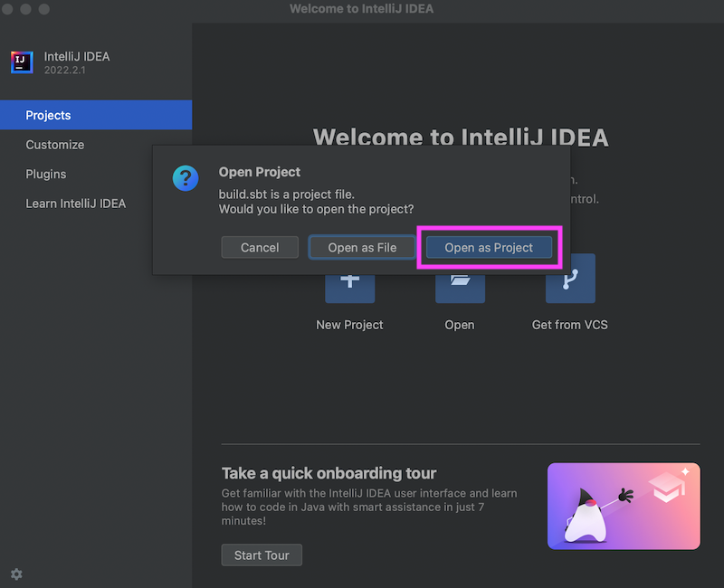
Task: Click the 'Get familiar with the IntelliJ IDEA' description
Action: pyautogui.click(x=369, y=507)
